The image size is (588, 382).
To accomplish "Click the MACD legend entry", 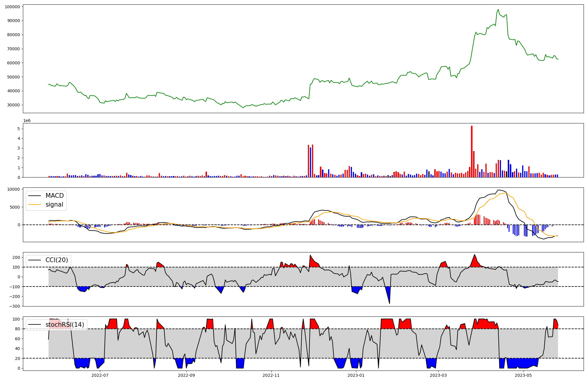I will (x=54, y=196).
